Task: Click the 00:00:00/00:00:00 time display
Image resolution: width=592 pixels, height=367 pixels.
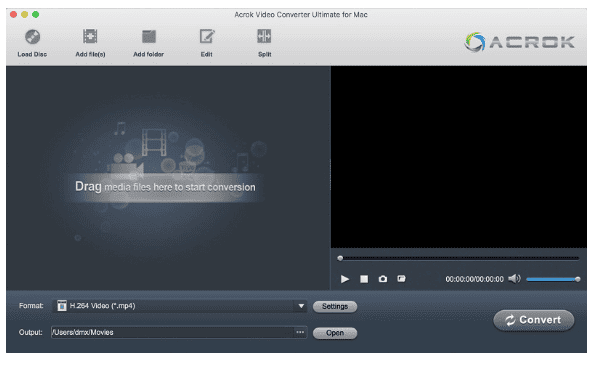Action: coord(474,279)
